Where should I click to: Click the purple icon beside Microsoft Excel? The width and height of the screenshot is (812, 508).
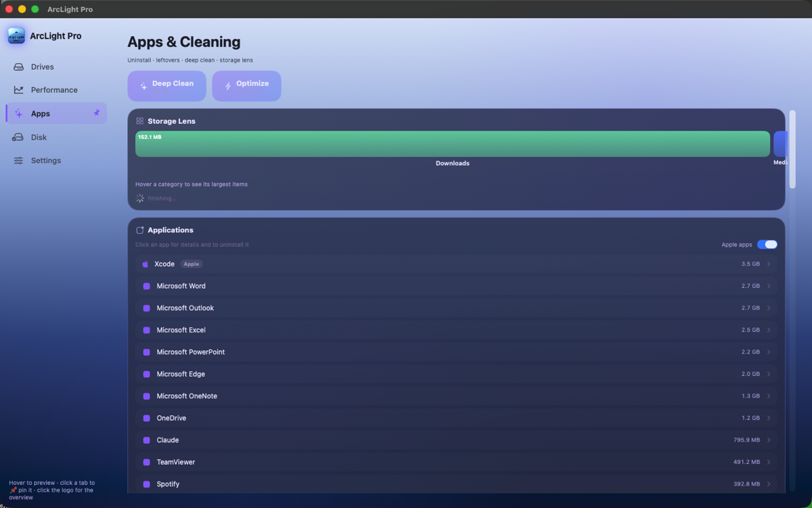[x=146, y=331]
